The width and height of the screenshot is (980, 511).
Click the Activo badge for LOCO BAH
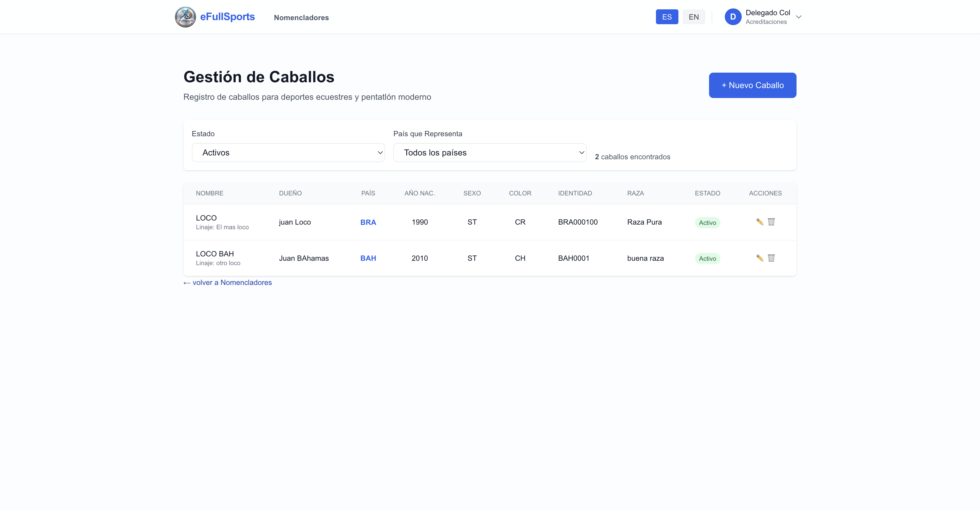coord(707,258)
